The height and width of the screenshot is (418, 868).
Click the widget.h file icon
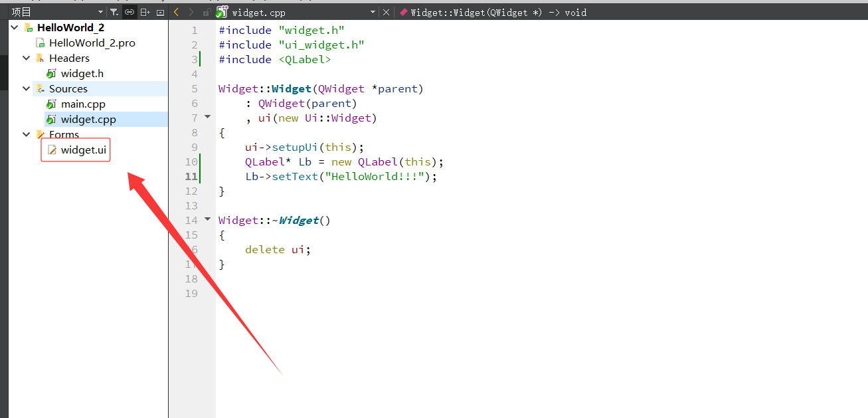[52, 74]
